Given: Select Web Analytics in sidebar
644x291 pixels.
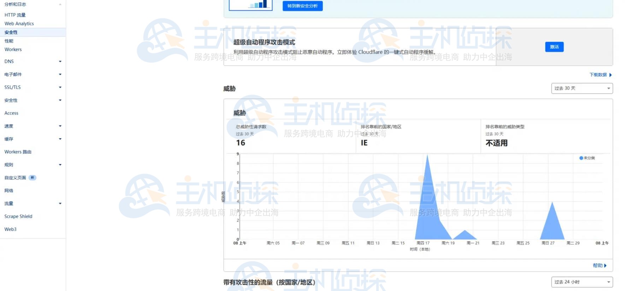Looking at the screenshot, I should (x=19, y=24).
